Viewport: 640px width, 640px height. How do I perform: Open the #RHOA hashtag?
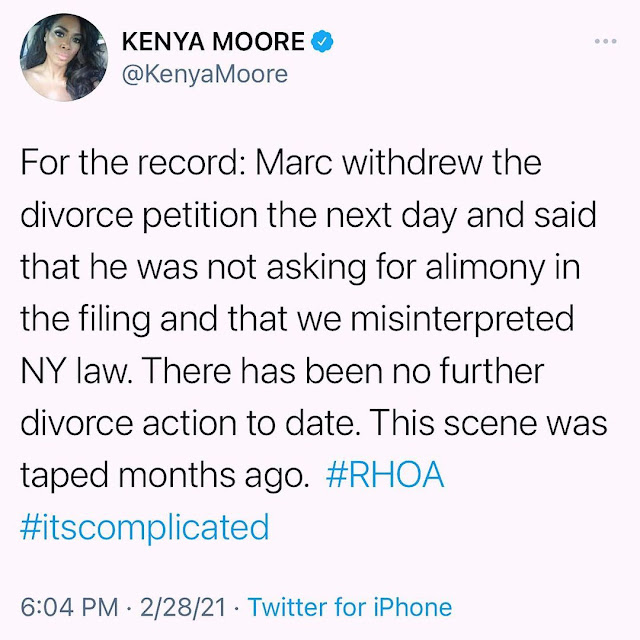tap(385, 474)
